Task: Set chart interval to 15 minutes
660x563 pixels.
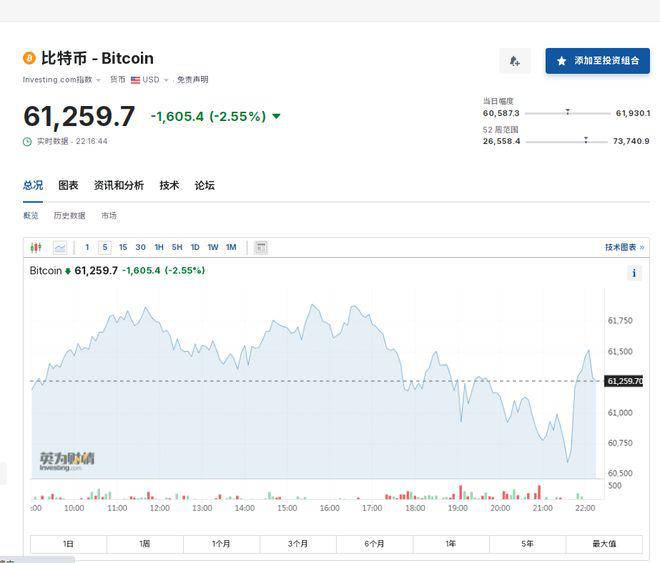Action: point(123,247)
